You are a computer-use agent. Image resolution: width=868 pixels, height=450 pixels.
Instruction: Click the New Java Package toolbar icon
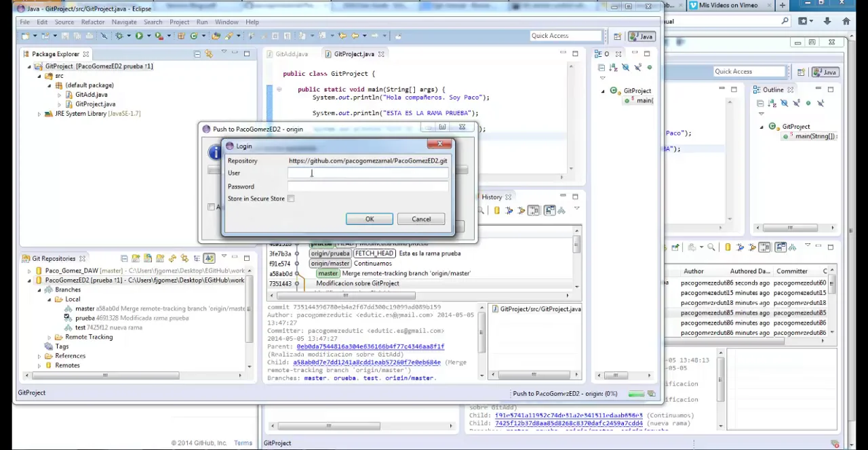[x=180, y=36]
